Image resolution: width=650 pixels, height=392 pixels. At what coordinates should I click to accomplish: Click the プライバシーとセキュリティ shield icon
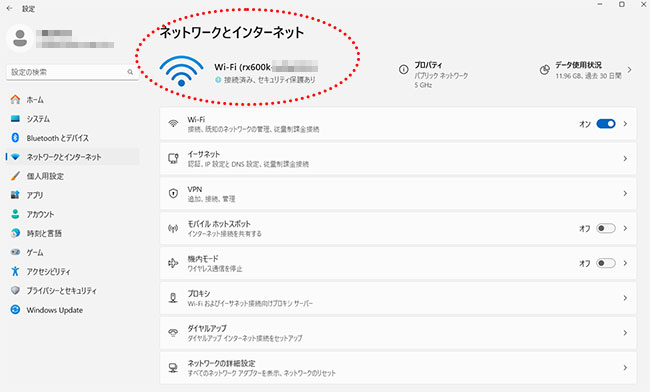(x=15, y=290)
